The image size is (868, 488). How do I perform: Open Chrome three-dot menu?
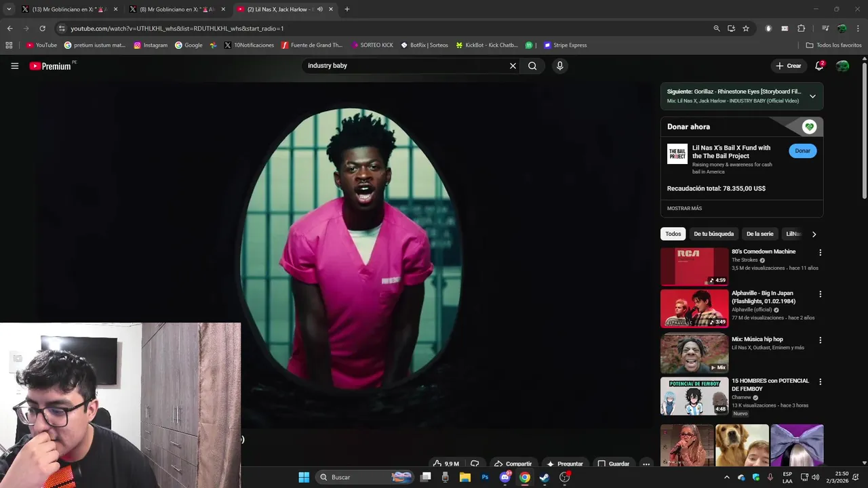coord(858,28)
